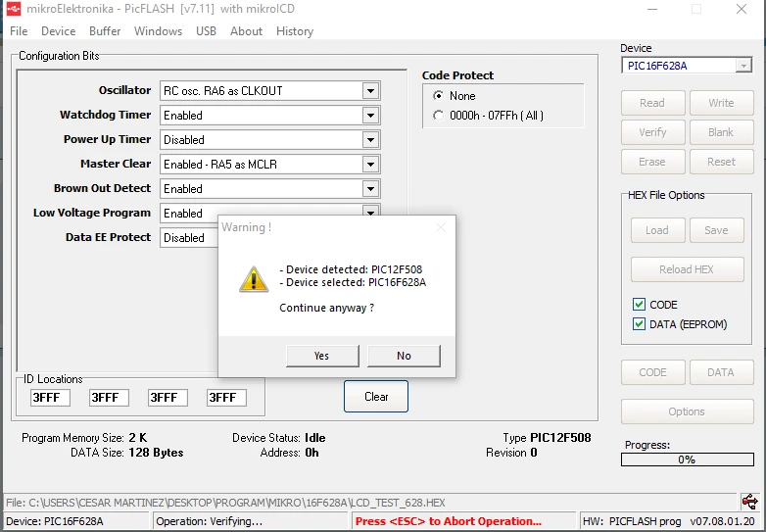Click Yes in the Warning dialog
Viewport: 766px width, 532px height.
pyautogui.click(x=322, y=356)
